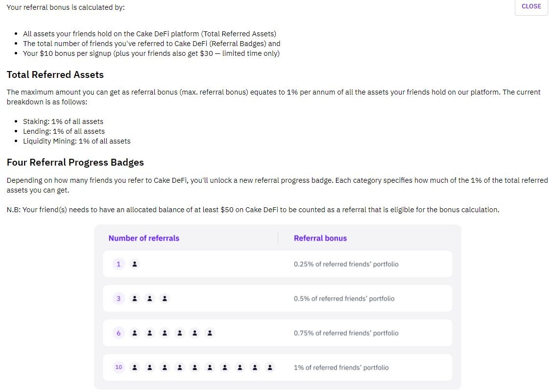The image size is (555, 392).
Task: Click the last person icon in 6-referral row
Action: point(210,333)
